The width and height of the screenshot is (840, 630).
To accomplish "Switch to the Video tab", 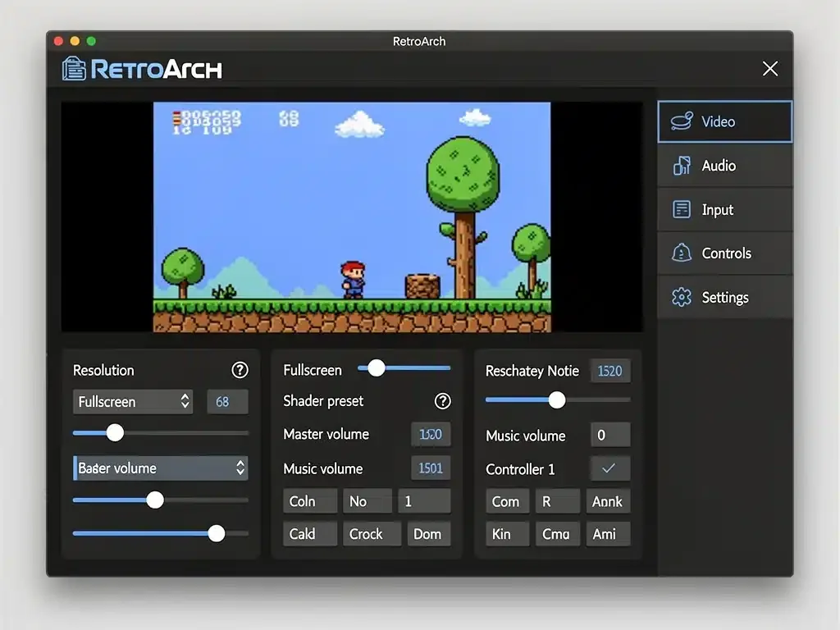I will pos(725,121).
